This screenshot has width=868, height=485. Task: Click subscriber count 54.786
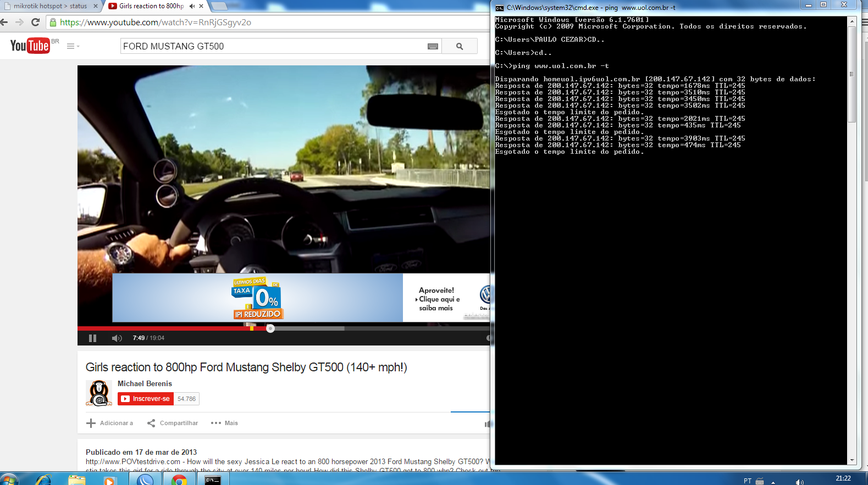pyautogui.click(x=186, y=399)
